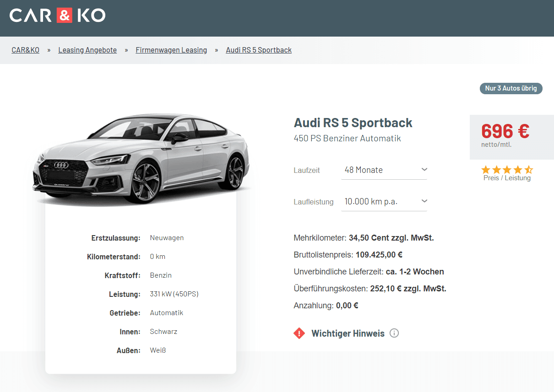
Task: Click the red warning diamond icon
Action: pyautogui.click(x=299, y=333)
